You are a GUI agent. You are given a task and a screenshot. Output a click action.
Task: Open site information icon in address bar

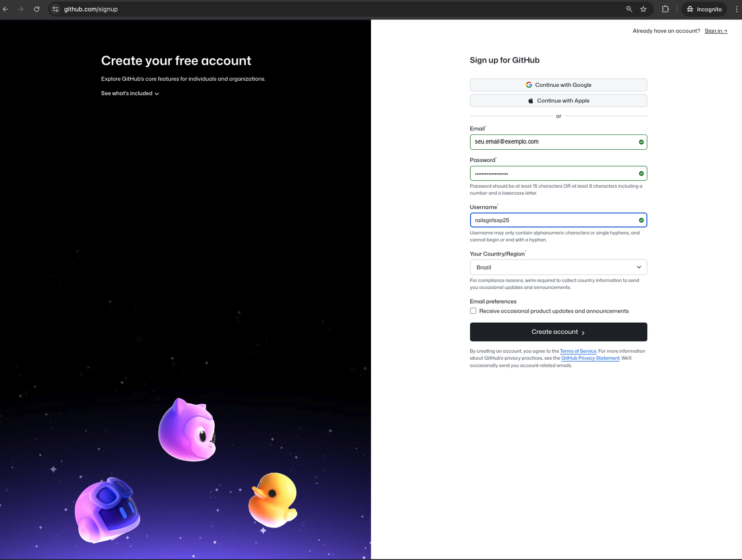click(55, 9)
